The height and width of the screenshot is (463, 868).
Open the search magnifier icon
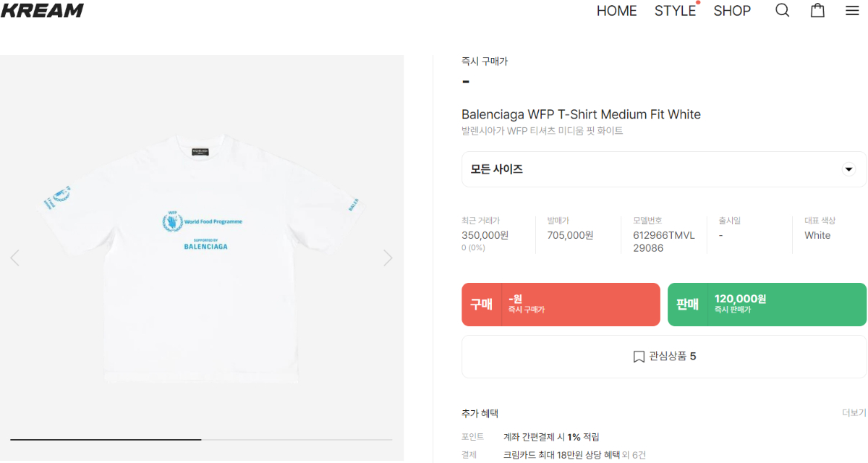[x=782, y=10]
